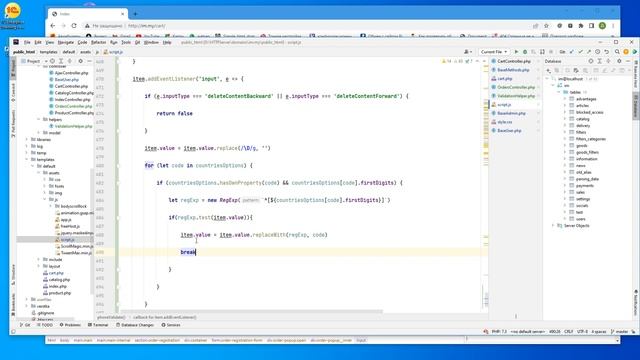Place cursor after break on the highlighted line

pos(196,252)
